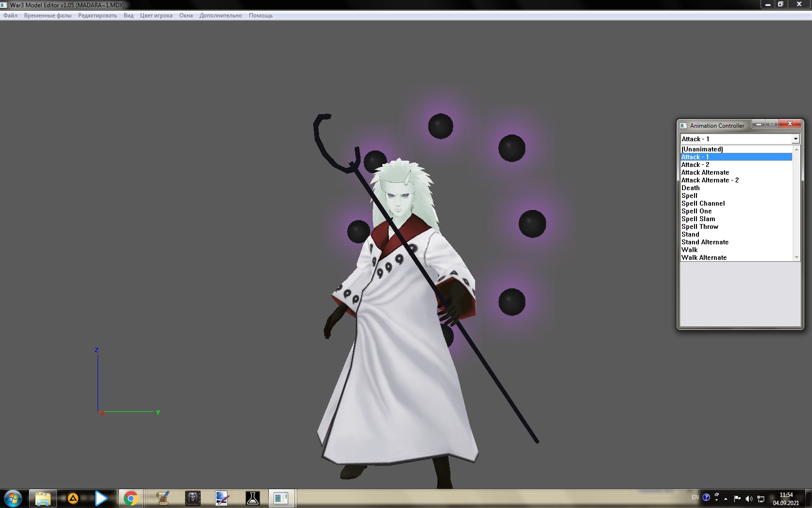Viewport: 812px width, 508px height.
Task: Open the blue play-arrow taskbar app
Action: tap(101, 498)
